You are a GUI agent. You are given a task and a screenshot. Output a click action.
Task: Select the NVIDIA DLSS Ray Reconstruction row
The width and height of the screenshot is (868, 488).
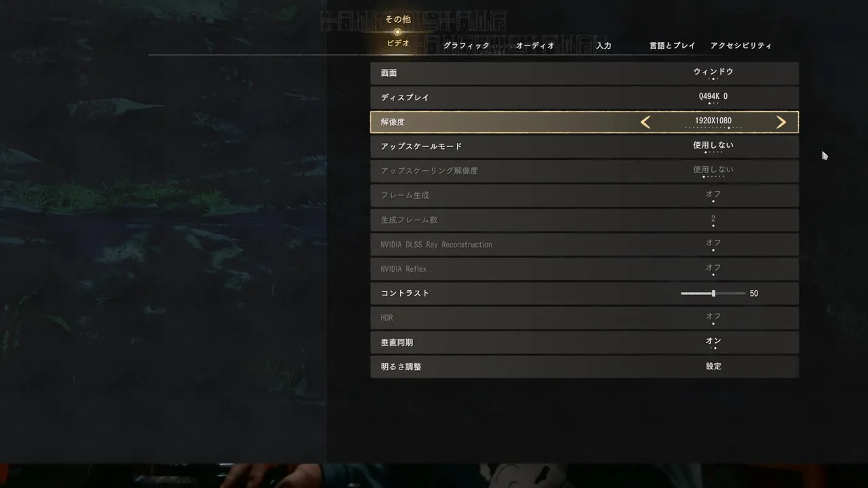(x=585, y=245)
